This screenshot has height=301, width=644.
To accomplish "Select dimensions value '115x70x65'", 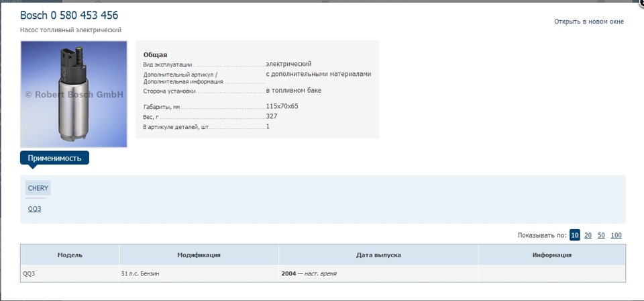I will click(x=282, y=106).
